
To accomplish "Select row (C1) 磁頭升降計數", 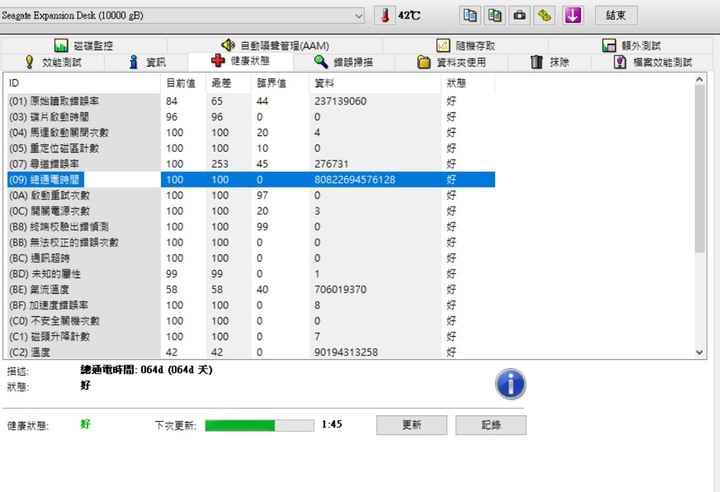I will 251,336.
